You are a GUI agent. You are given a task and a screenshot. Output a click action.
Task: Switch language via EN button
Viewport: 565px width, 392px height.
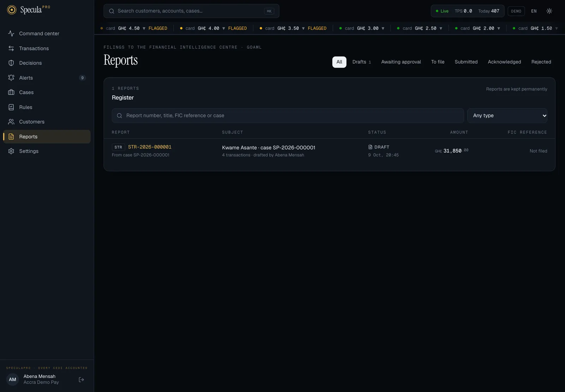(534, 11)
